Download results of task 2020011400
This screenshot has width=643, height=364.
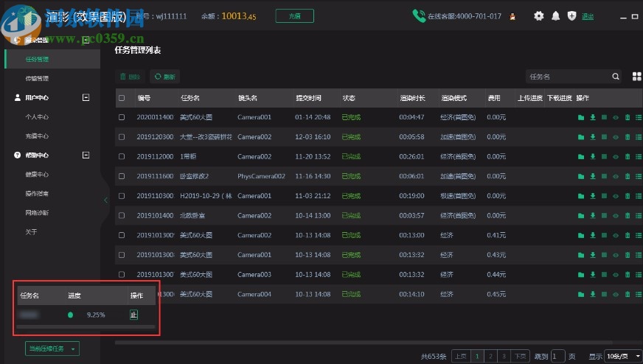(x=593, y=117)
